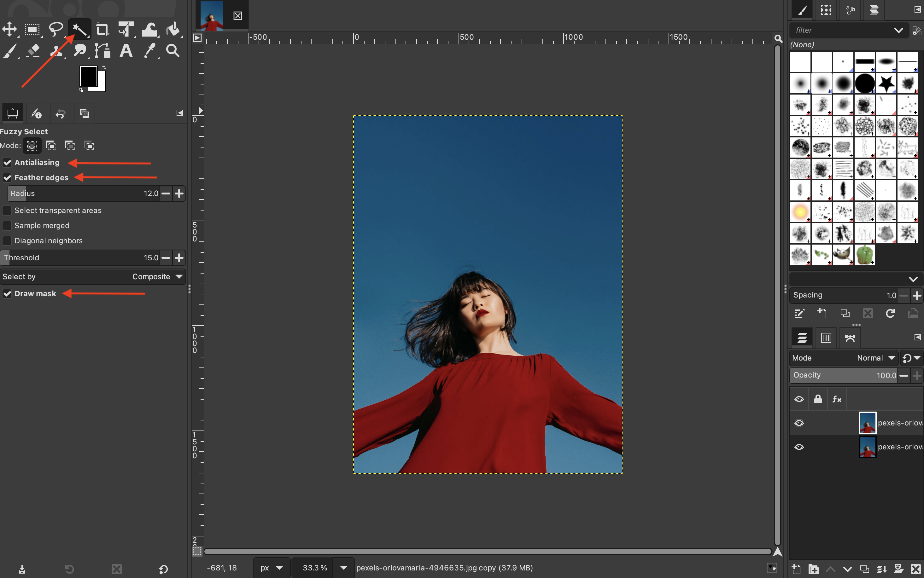Click the black foreground color swatch
Screen dimensions: 924x578
coord(88,76)
